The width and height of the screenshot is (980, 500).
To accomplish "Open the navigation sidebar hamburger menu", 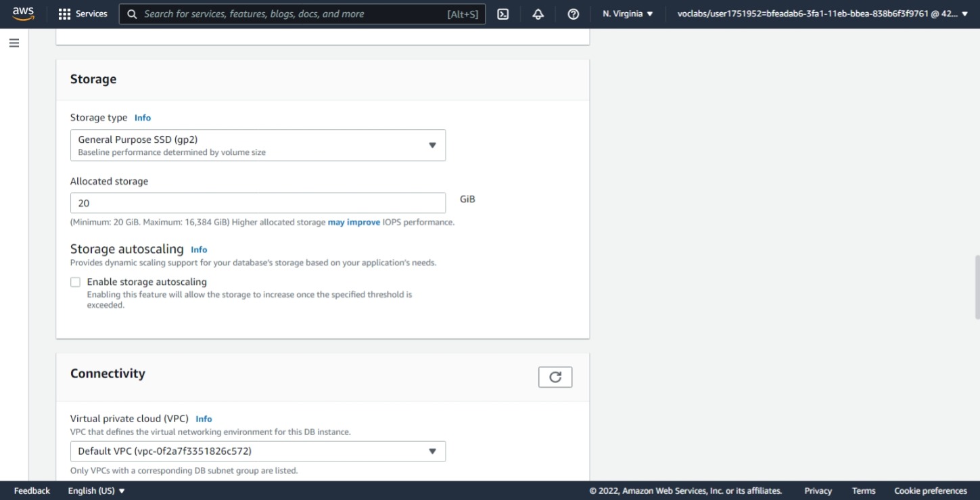I will tap(14, 42).
